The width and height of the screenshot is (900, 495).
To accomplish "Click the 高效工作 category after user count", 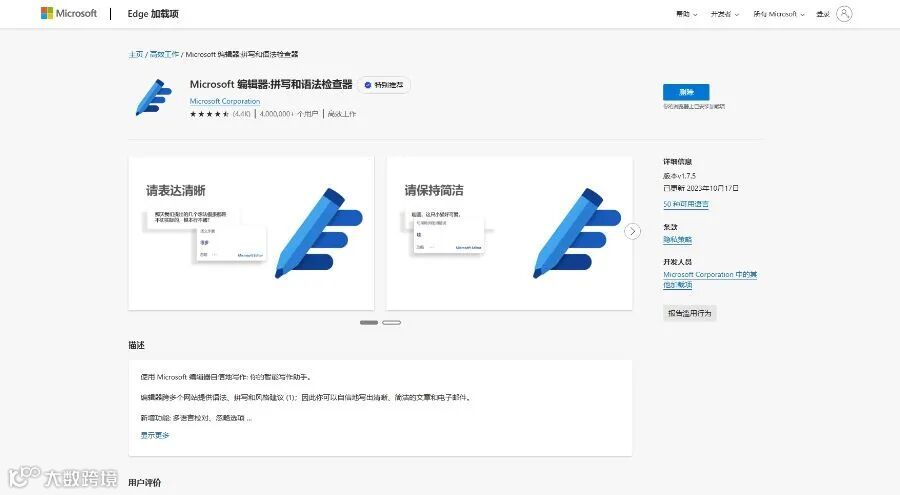I will click(342, 114).
